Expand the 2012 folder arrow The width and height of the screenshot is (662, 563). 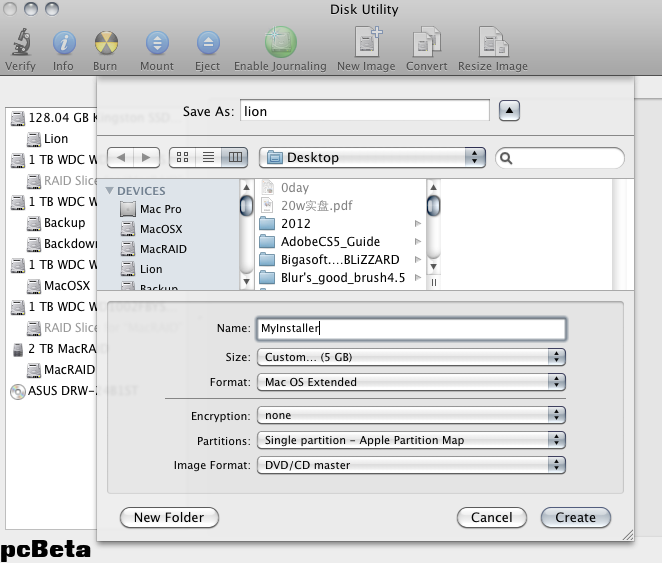[418, 223]
